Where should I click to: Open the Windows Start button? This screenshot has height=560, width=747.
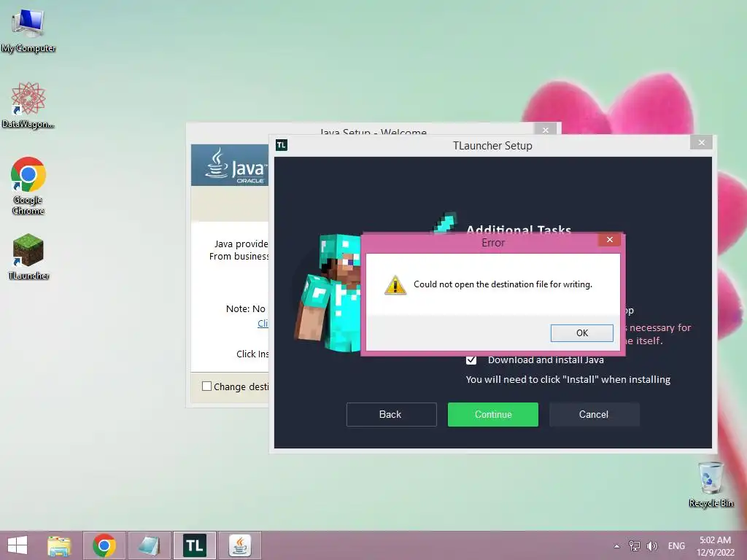pos(18,545)
